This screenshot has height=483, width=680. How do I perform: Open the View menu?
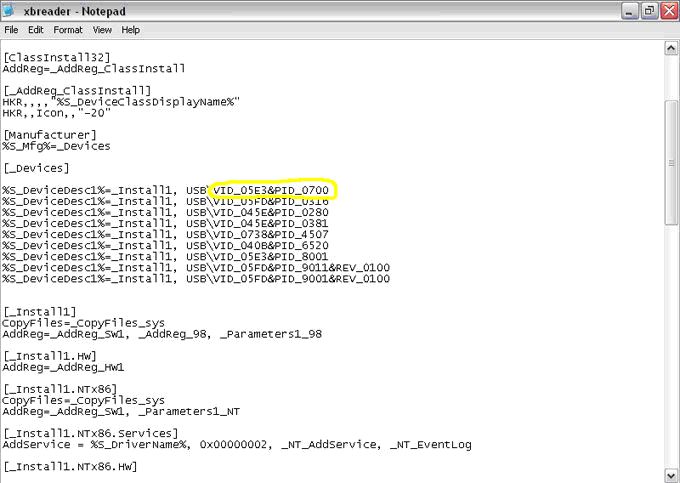tap(102, 30)
